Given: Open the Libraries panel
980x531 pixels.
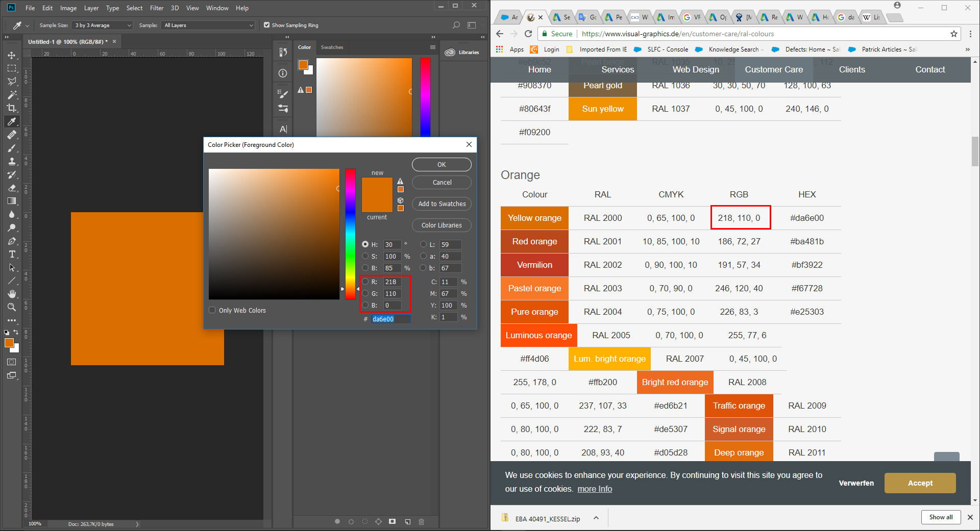Looking at the screenshot, I should coord(463,52).
